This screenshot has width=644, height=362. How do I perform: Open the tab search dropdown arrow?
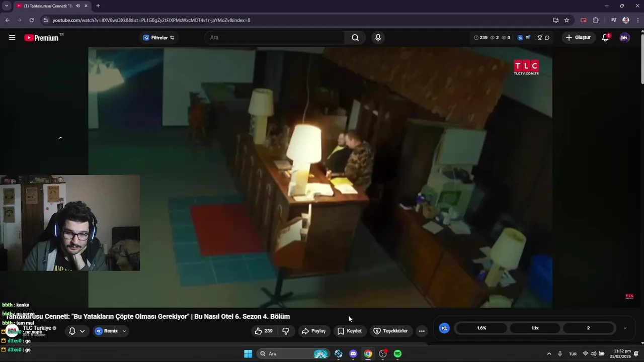[x=7, y=6]
